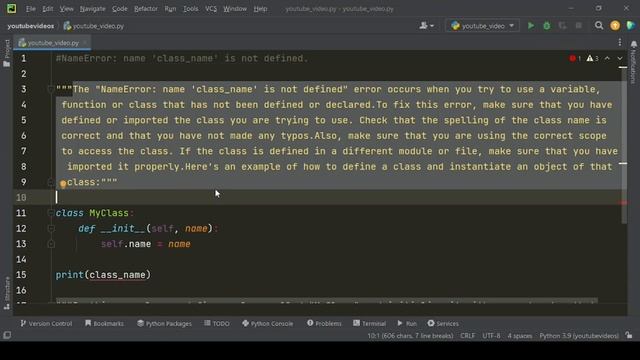Click the PyCharm application logo
640x360 pixels.
[x=11, y=8]
